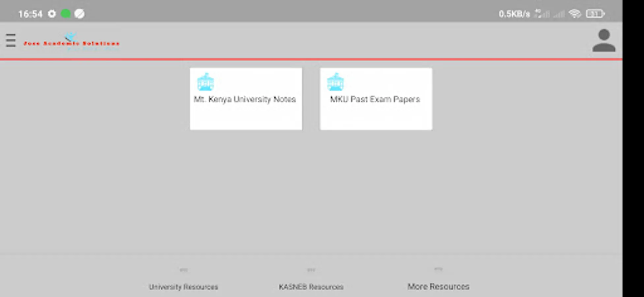
Task: Open the user profile icon
Action: coord(604,41)
